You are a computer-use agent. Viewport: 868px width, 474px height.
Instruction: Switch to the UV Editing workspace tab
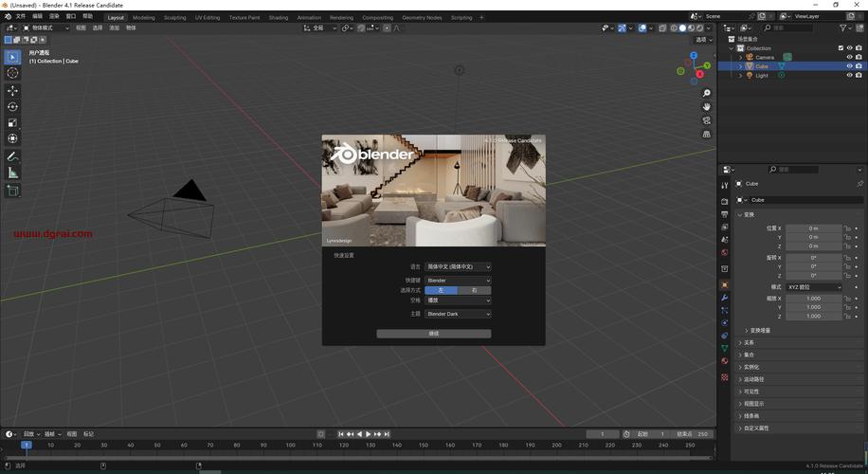[208, 18]
